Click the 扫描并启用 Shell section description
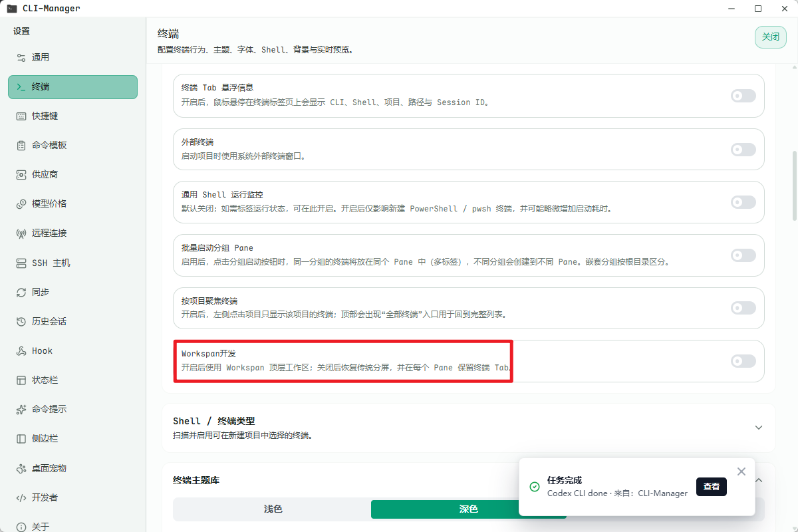Screen dimensions: 798x532 (x=243, y=436)
